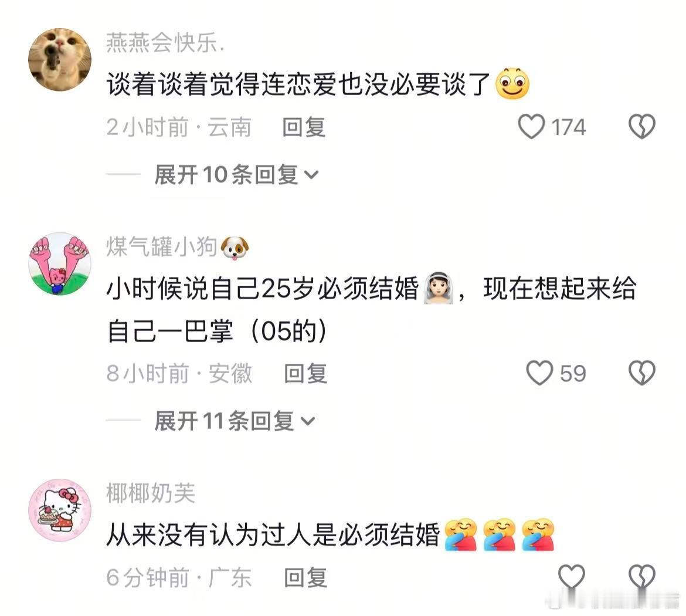686x616 pixels.
Task: Open the Hello Kitty avatar of 椰椰奶芙
Action: click(60, 510)
